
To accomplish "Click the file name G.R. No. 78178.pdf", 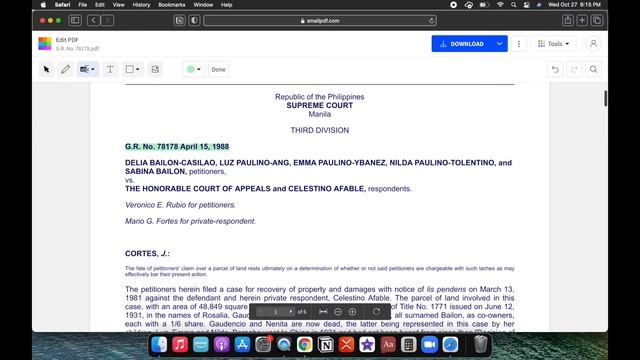I will pyautogui.click(x=77, y=49).
